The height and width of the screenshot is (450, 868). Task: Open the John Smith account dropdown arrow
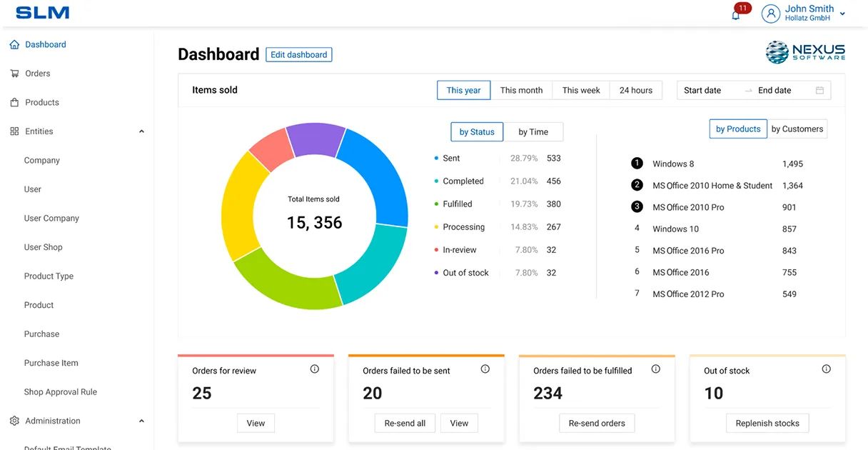click(x=842, y=14)
